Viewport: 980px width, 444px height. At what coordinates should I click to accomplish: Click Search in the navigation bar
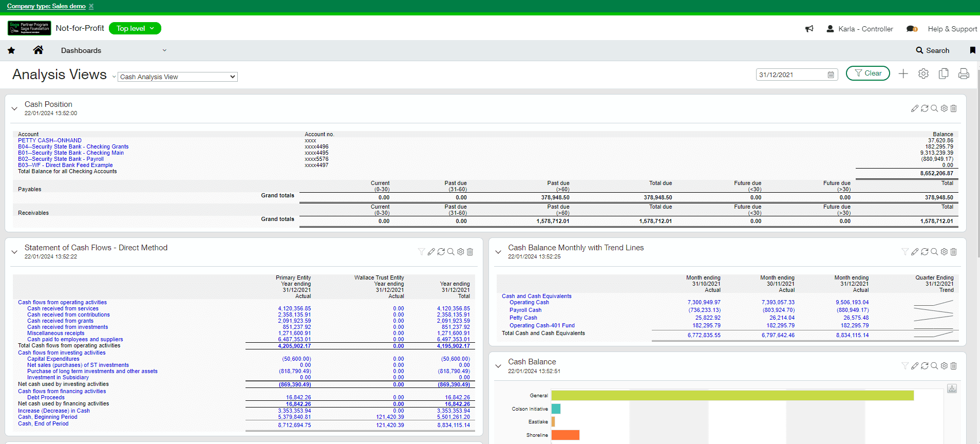(x=932, y=50)
